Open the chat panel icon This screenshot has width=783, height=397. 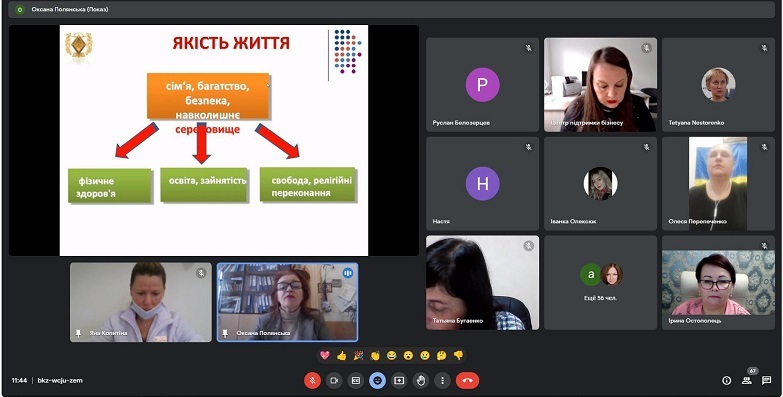(x=767, y=381)
